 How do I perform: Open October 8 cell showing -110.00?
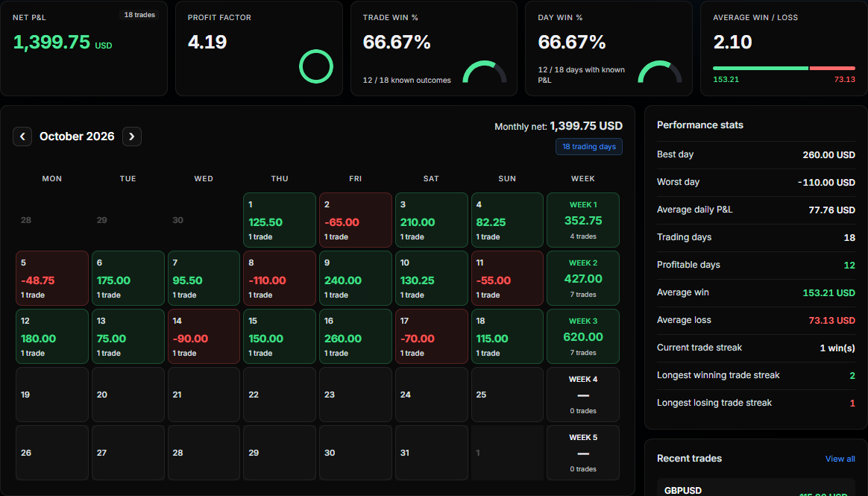pyautogui.click(x=280, y=278)
